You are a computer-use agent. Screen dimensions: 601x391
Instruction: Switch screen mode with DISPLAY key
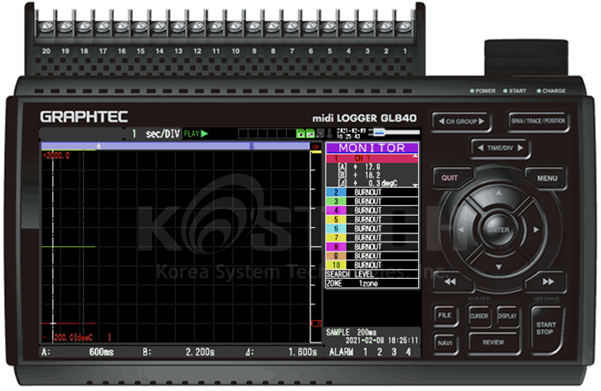pyautogui.click(x=507, y=316)
